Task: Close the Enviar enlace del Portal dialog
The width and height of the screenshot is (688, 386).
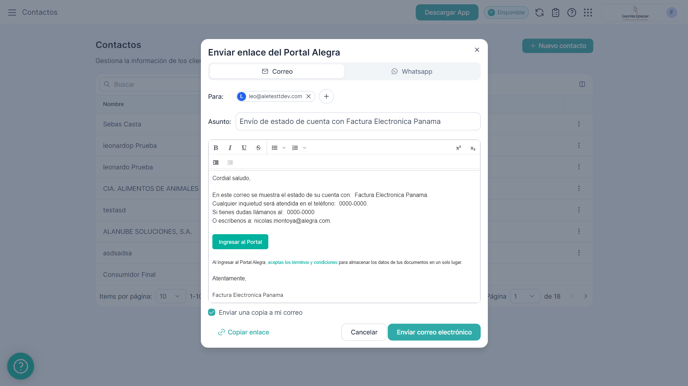Action: point(477,50)
